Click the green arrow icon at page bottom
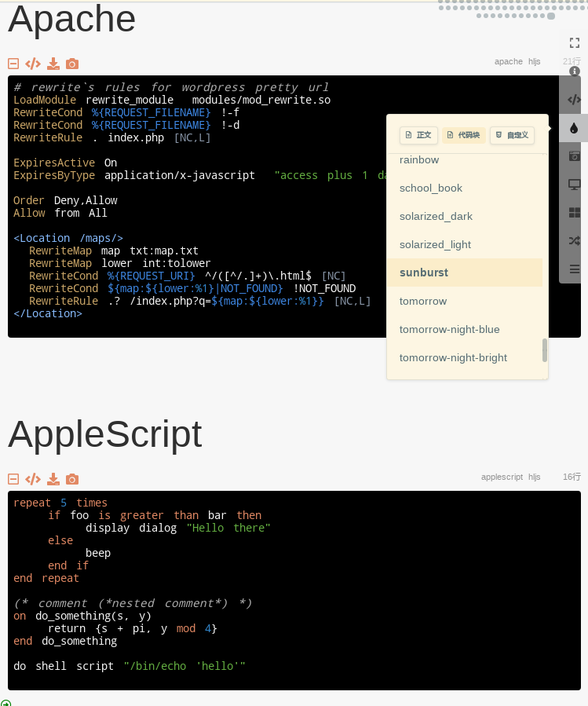This screenshot has height=706, width=588. 5,703
